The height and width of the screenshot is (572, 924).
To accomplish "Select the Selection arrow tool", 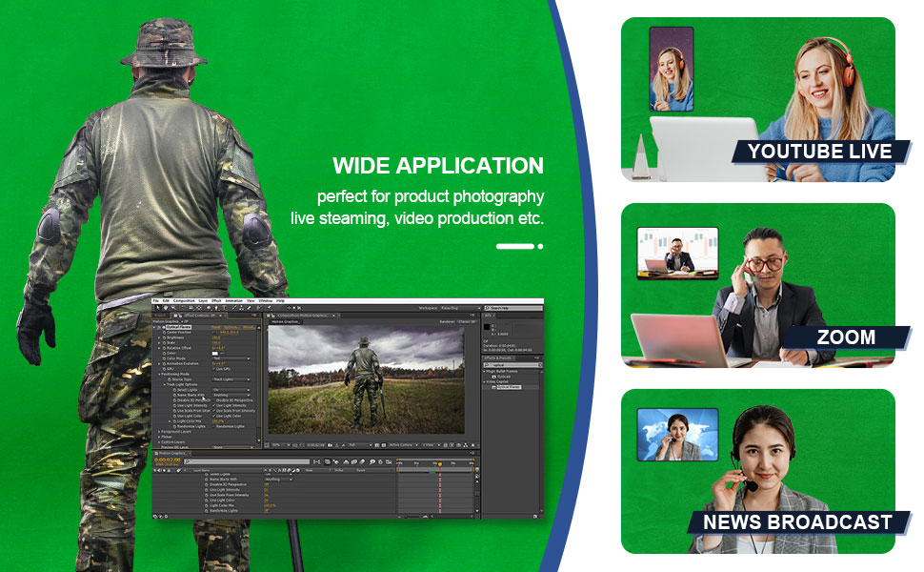I will [156, 308].
